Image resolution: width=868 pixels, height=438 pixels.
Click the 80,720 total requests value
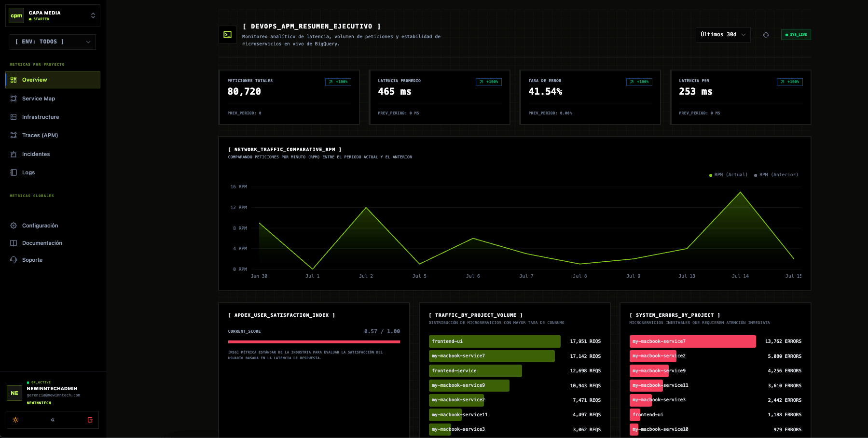(x=244, y=92)
